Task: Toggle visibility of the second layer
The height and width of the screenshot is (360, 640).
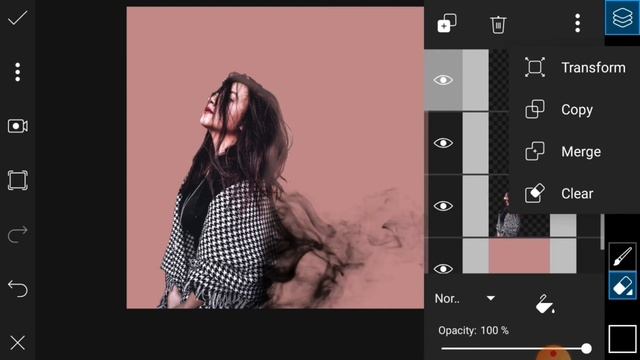Action: tap(443, 143)
